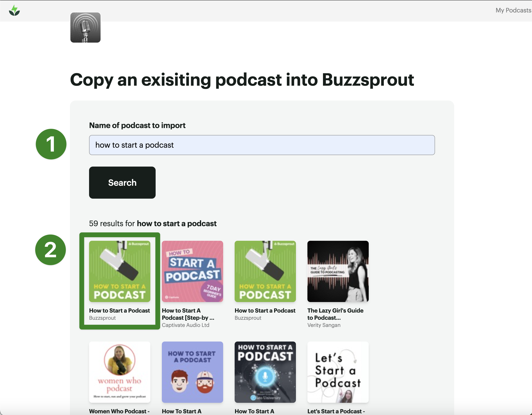Choose Plato University glowing mic cover
532x415 pixels.
click(265, 372)
